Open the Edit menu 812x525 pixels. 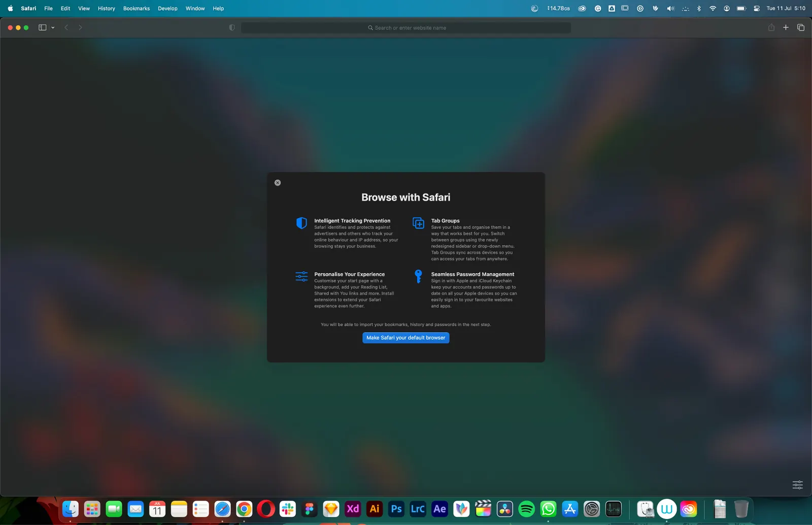65,8
